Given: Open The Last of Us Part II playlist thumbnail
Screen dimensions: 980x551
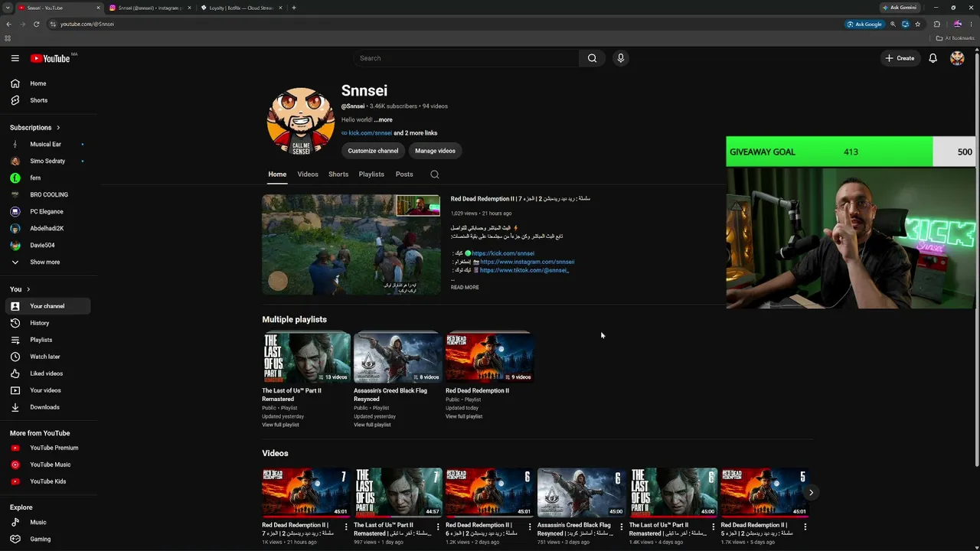Looking at the screenshot, I should point(306,357).
